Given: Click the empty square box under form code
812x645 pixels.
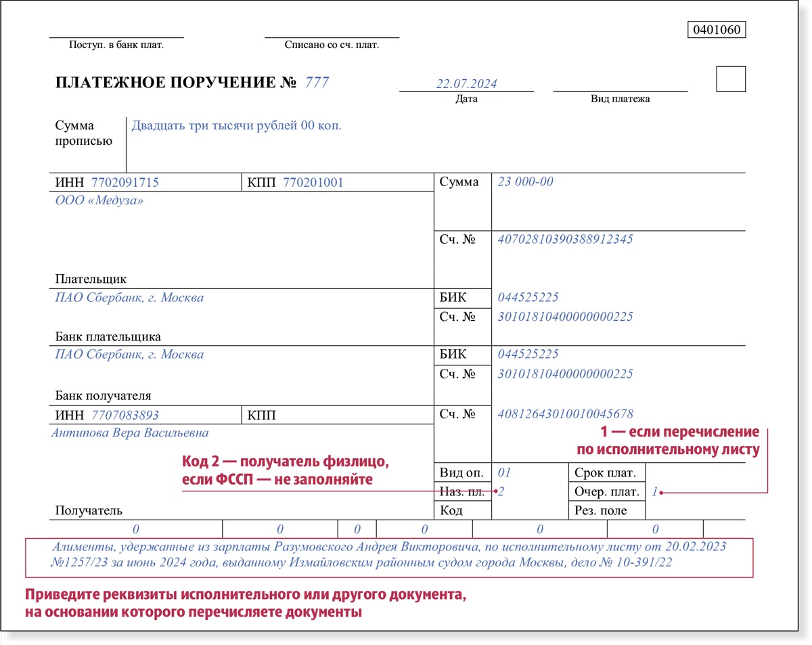Looking at the screenshot, I should (731, 79).
